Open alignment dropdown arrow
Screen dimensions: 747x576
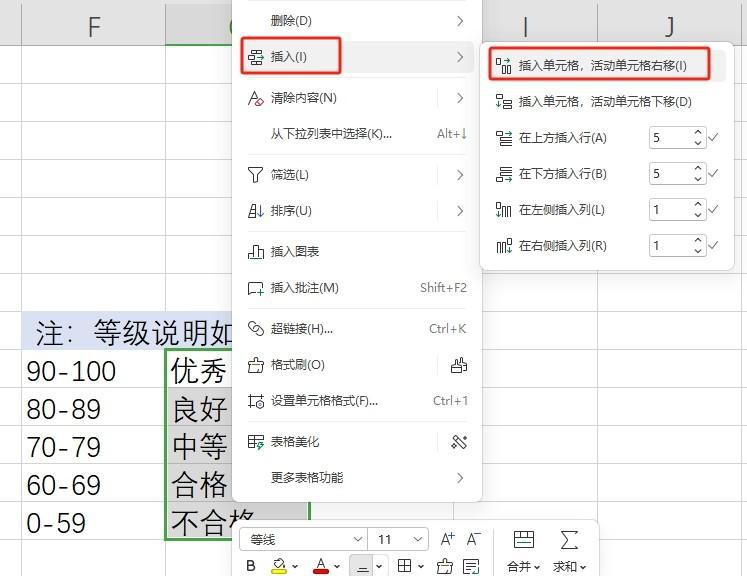[379, 566]
